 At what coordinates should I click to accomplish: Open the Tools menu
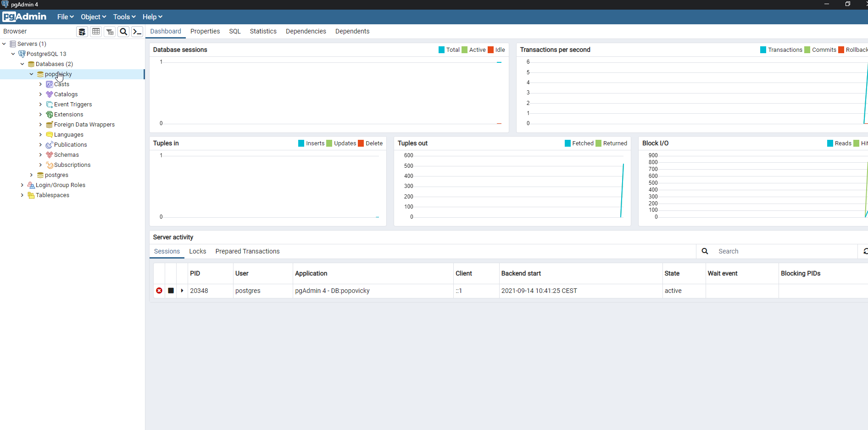[124, 17]
